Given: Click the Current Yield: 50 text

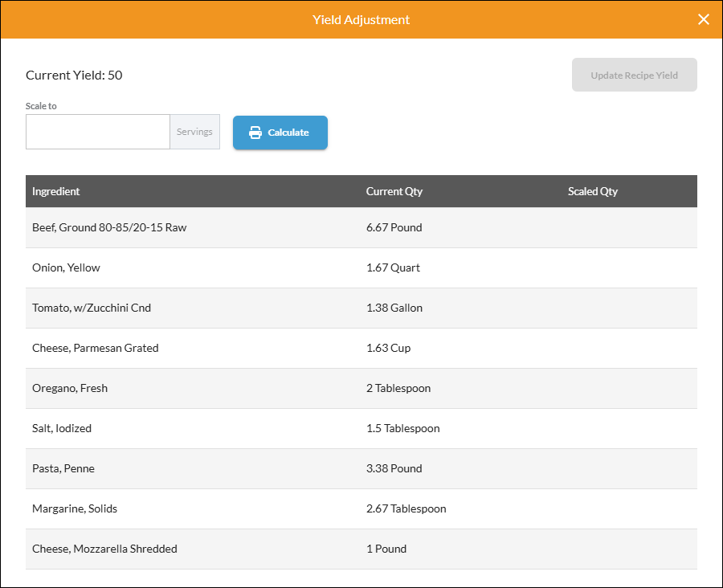Looking at the screenshot, I should 73,75.
